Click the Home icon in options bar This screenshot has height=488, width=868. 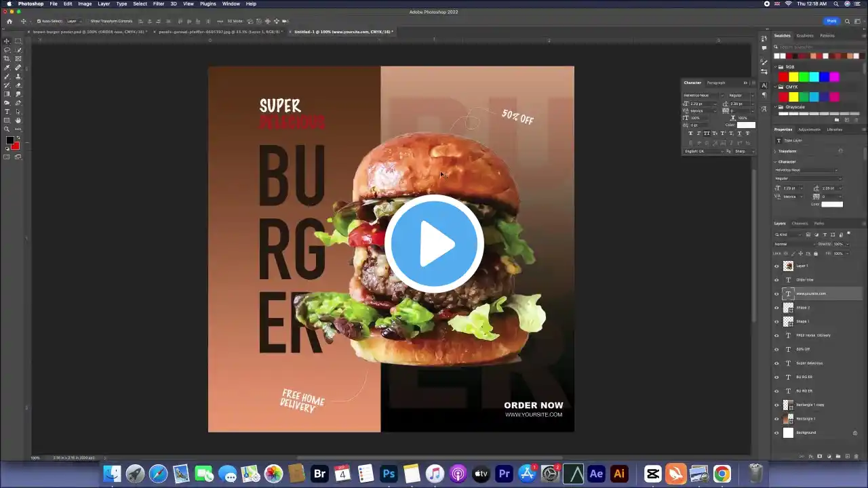click(9, 21)
